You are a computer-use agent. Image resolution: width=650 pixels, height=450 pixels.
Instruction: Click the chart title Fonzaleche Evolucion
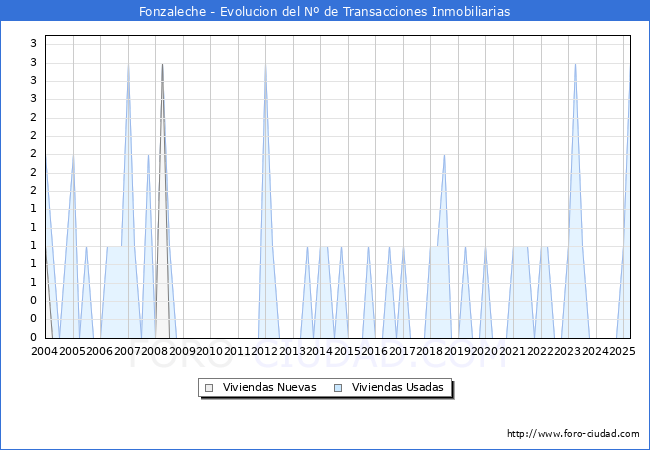[325, 11]
